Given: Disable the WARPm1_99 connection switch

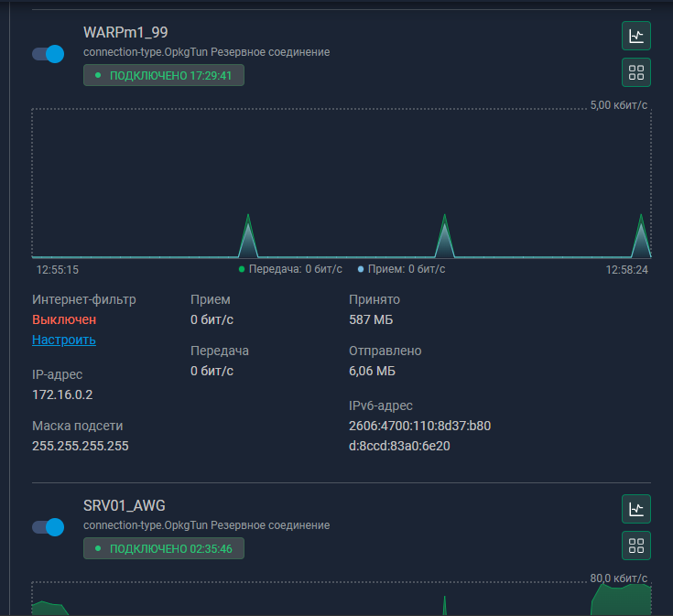Looking at the screenshot, I should point(49,54).
